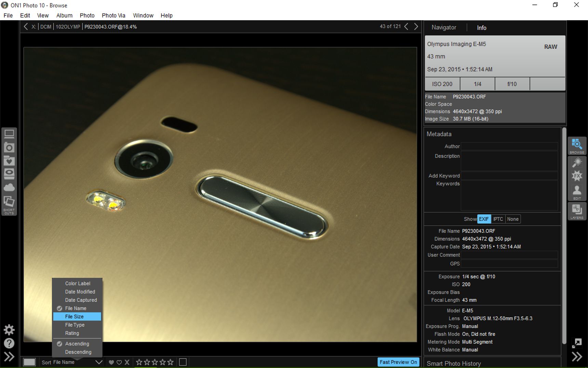
Task: Click the Author input field
Action: [x=509, y=146]
